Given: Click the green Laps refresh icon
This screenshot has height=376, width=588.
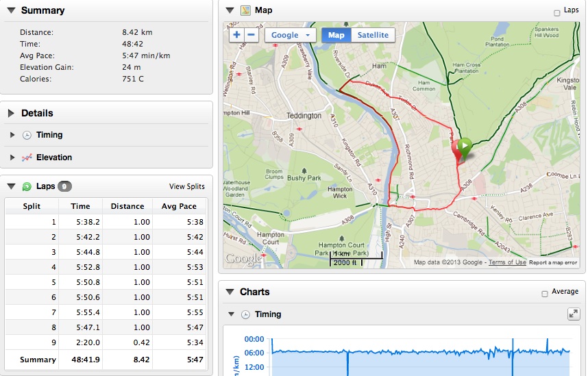Looking at the screenshot, I should (27, 186).
